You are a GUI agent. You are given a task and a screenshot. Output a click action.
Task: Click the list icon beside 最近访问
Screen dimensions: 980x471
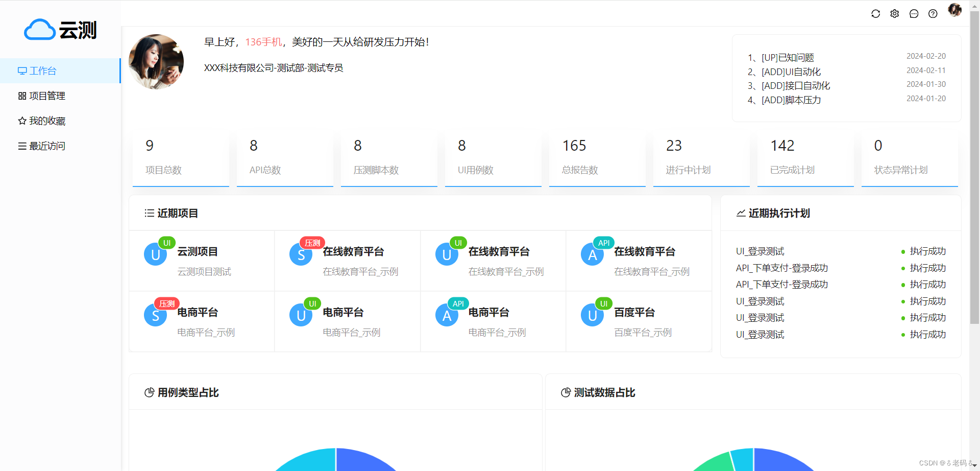click(22, 146)
